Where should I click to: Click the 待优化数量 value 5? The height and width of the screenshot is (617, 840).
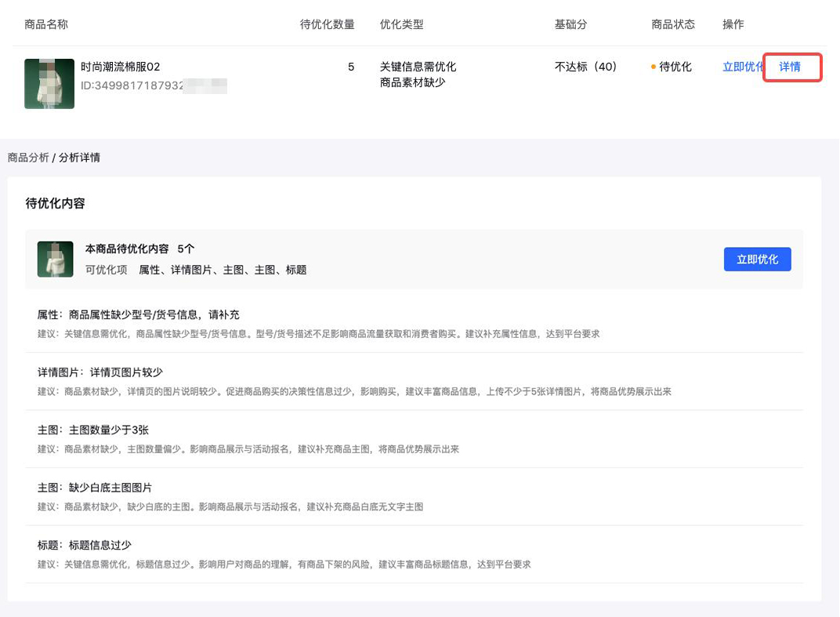point(351,67)
